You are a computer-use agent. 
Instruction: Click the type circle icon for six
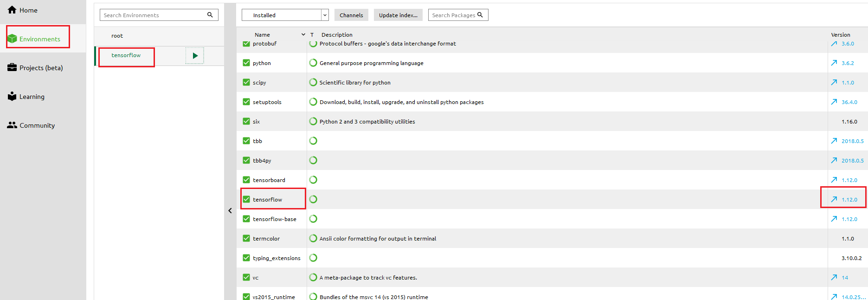coord(313,121)
